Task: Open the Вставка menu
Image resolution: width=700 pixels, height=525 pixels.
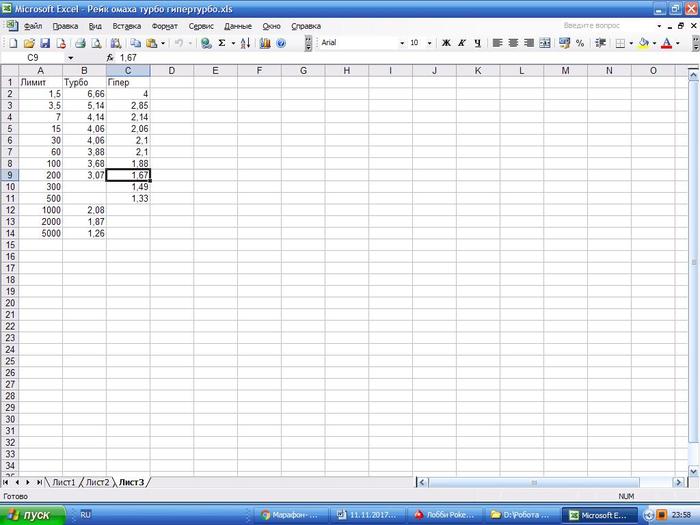Action: tap(126, 26)
